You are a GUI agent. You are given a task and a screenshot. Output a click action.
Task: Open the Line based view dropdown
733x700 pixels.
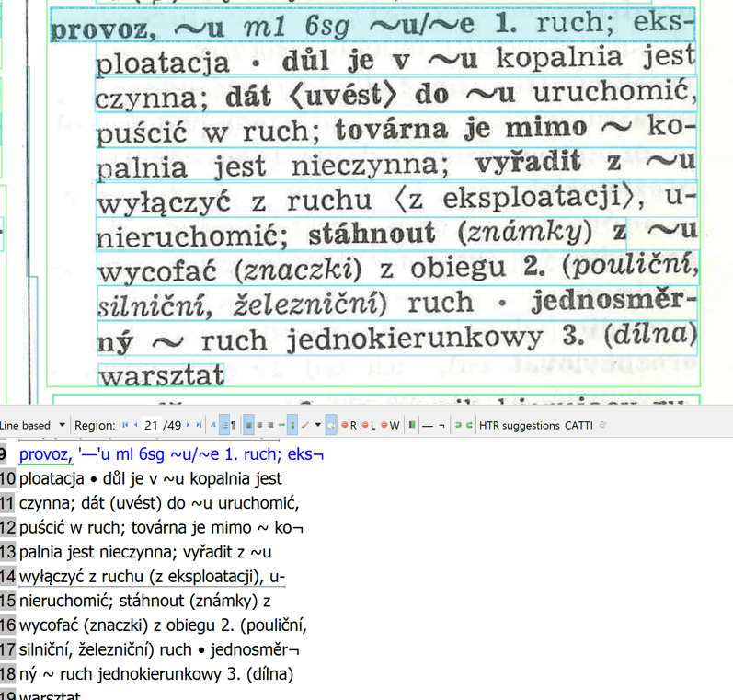pyautogui.click(x=62, y=425)
